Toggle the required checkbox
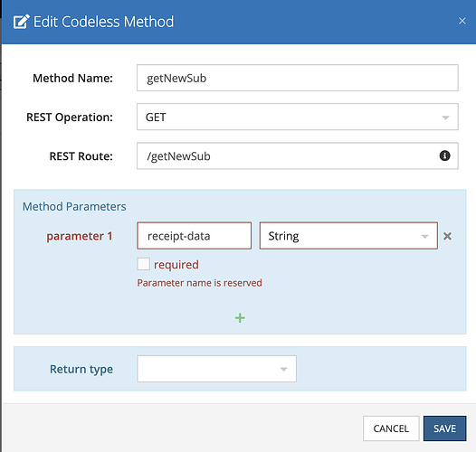Viewport: 476px width, 452px height. click(x=143, y=264)
